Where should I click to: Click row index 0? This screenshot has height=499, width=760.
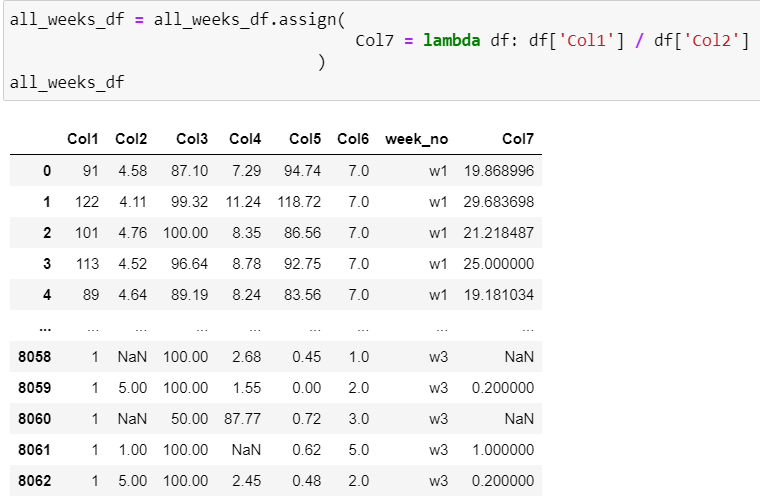(x=47, y=171)
